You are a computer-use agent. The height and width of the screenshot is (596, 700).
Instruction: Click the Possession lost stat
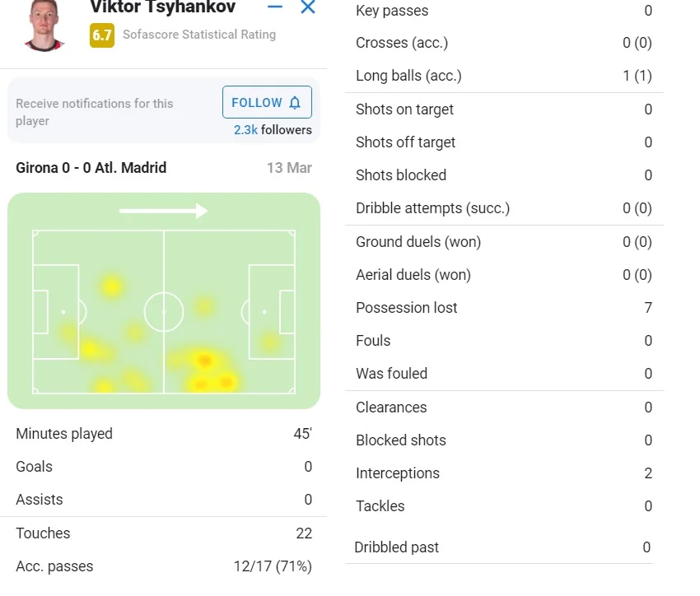(503, 308)
